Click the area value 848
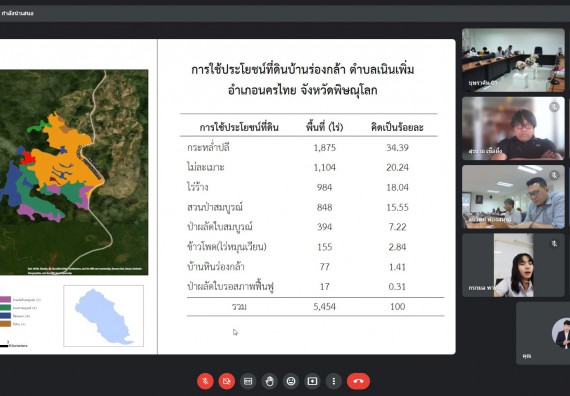Image resolution: width=570 pixels, height=396 pixels. [x=325, y=207]
